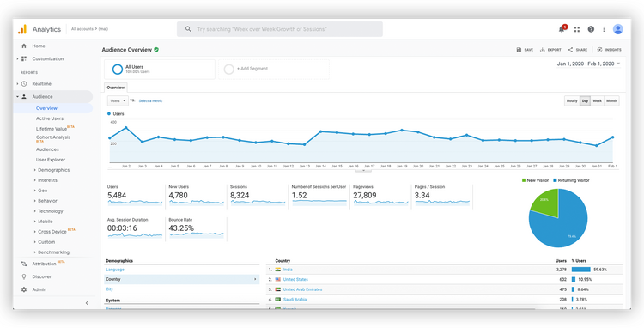This screenshot has width=644, height=328.
Task: Open the date range dropdown
Action: coord(588,64)
